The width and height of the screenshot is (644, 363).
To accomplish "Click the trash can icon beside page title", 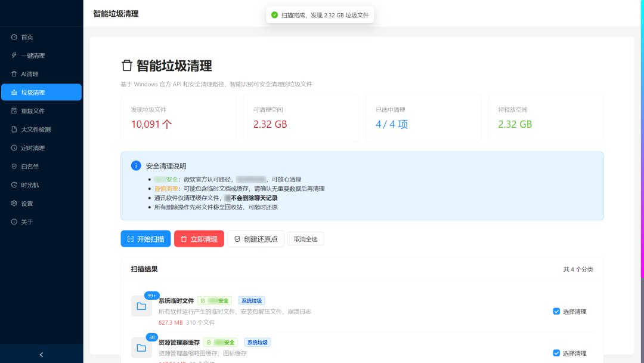I will 127,65.
